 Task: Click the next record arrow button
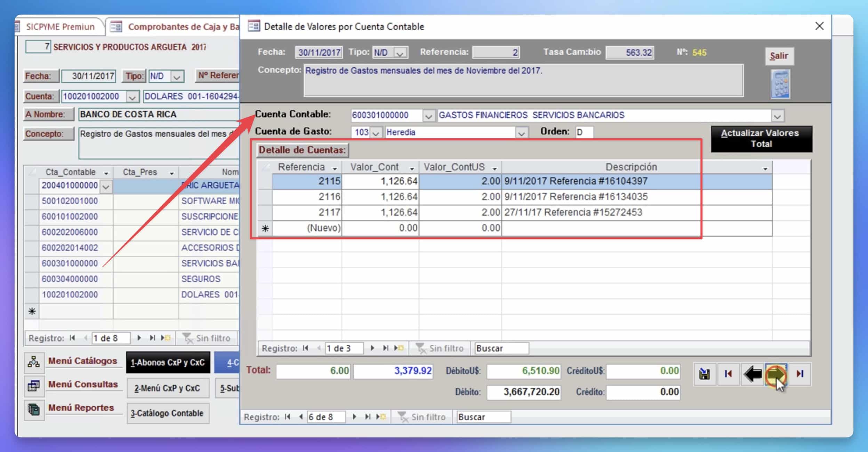[x=776, y=374]
